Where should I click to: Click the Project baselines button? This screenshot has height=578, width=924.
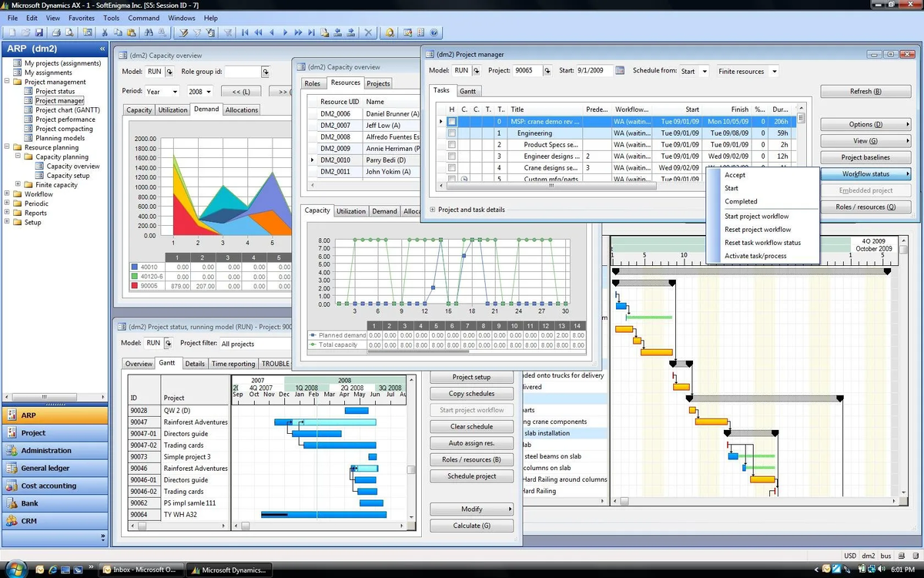(865, 157)
